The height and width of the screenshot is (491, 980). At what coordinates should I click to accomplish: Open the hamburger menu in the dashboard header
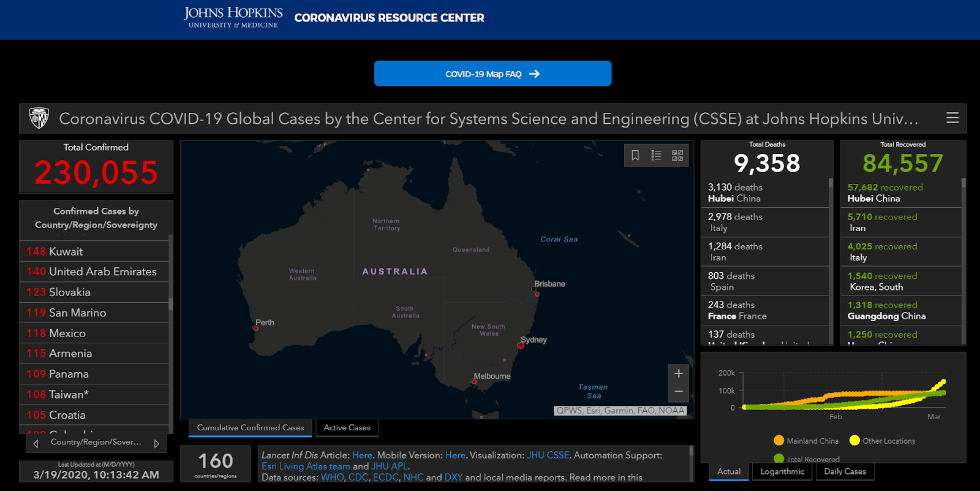tap(952, 118)
